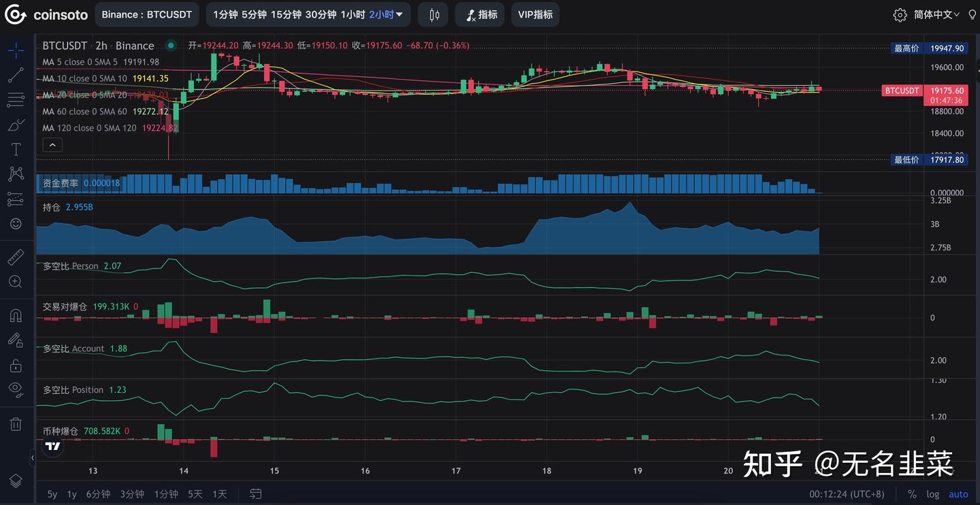Collapse the indicator legend with the arrow button
Screen dimensions: 980x505
(x=52, y=145)
